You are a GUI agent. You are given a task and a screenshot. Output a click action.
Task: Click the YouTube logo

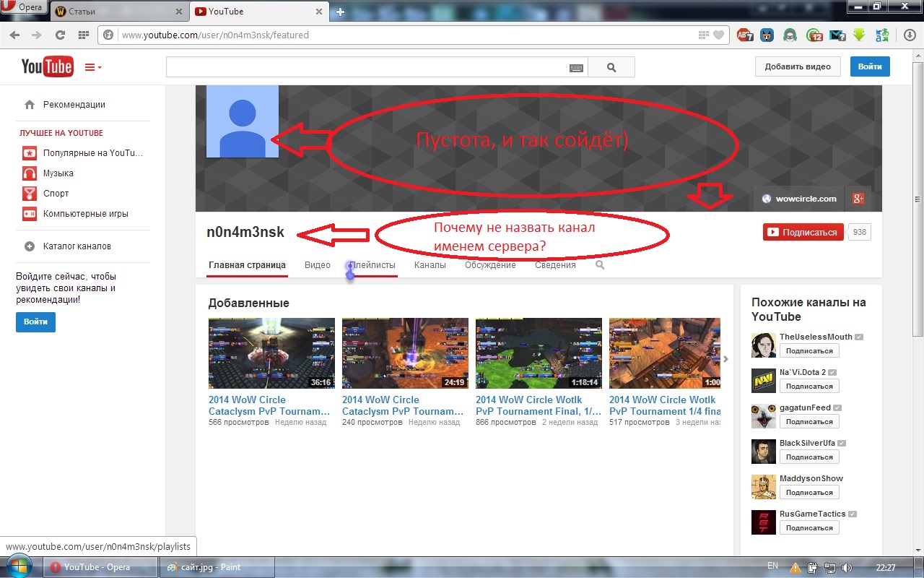click(47, 66)
